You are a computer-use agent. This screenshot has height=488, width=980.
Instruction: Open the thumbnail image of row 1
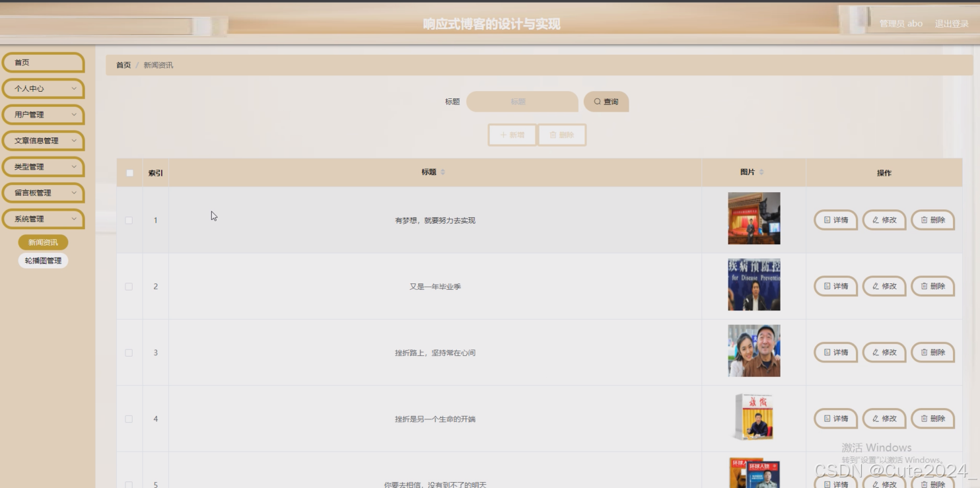coord(754,219)
